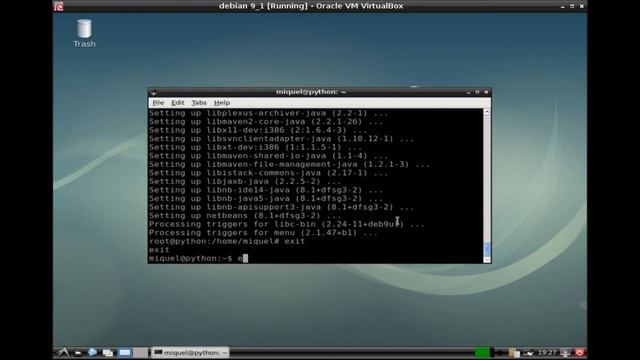This screenshot has width=640, height=360.
Task: Minimize the VirtualBox VM window
Action: coord(562,6)
